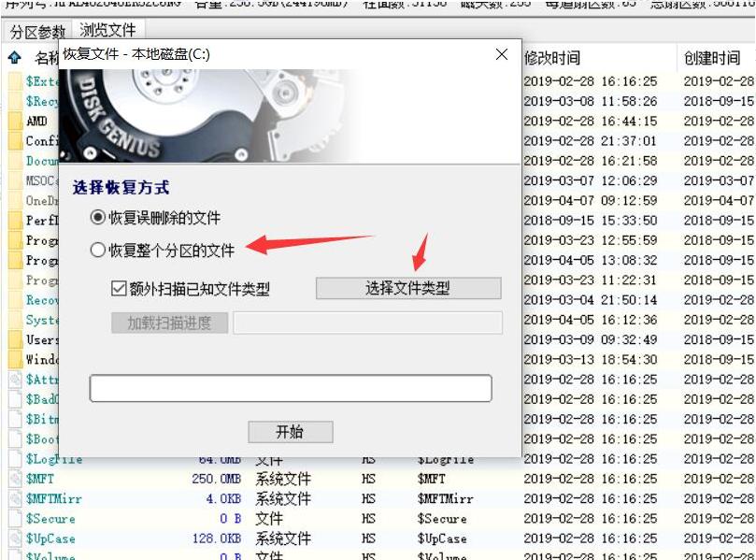Click the $LogFile file icon
This screenshot has height=560, width=756.
tap(16, 459)
